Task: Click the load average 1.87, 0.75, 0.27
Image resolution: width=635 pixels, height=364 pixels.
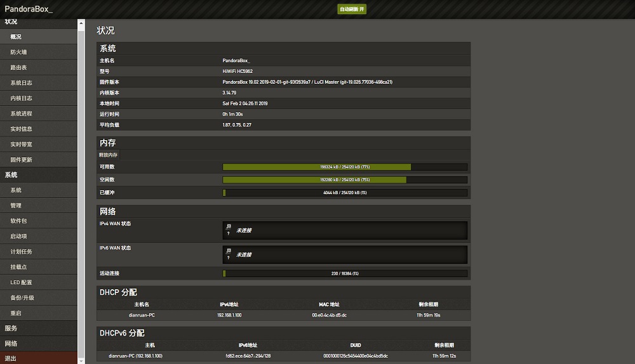Action: pyautogui.click(x=237, y=124)
